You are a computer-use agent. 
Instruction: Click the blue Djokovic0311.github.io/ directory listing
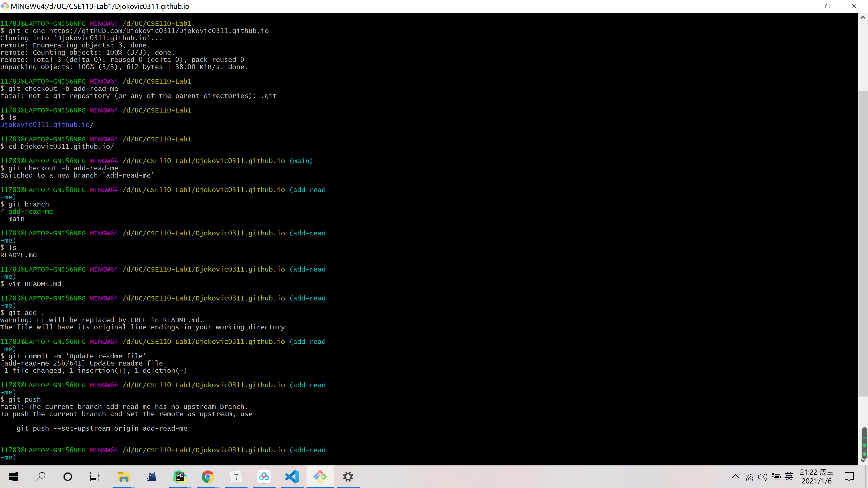(47, 125)
